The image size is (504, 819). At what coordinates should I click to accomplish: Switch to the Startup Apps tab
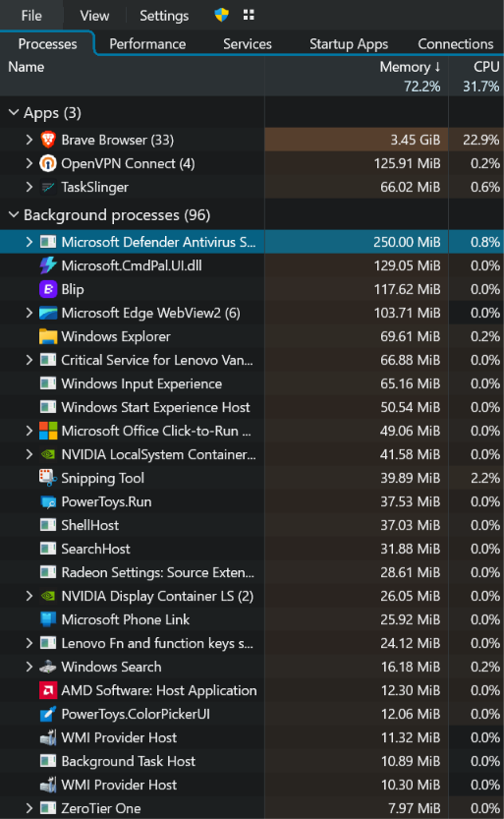pos(349,44)
